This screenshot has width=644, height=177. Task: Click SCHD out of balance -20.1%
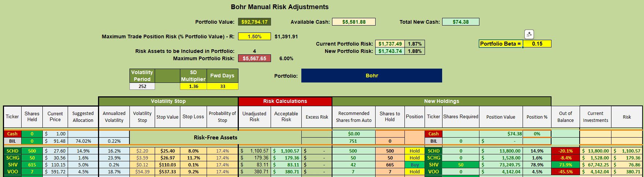(x=565, y=151)
